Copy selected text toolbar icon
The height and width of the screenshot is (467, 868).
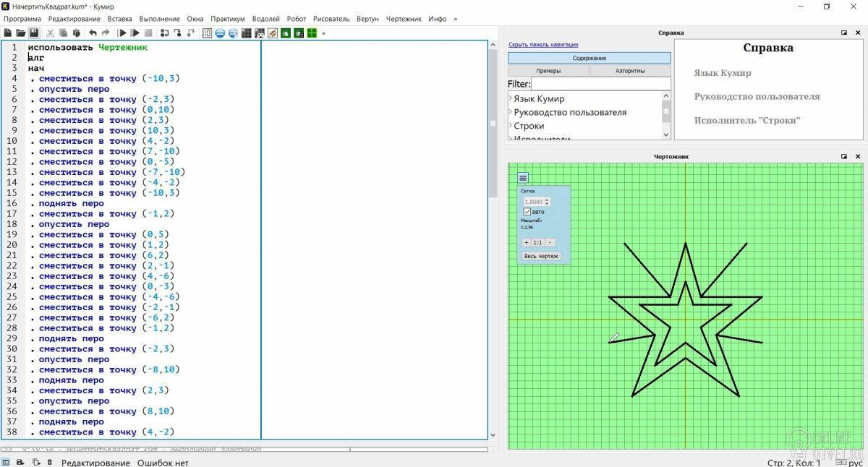pos(64,33)
